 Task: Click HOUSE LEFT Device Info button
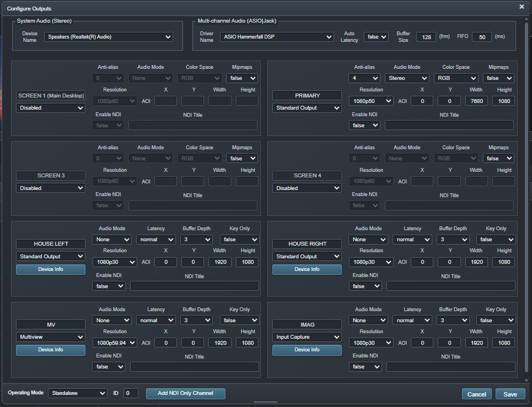coord(51,269)
